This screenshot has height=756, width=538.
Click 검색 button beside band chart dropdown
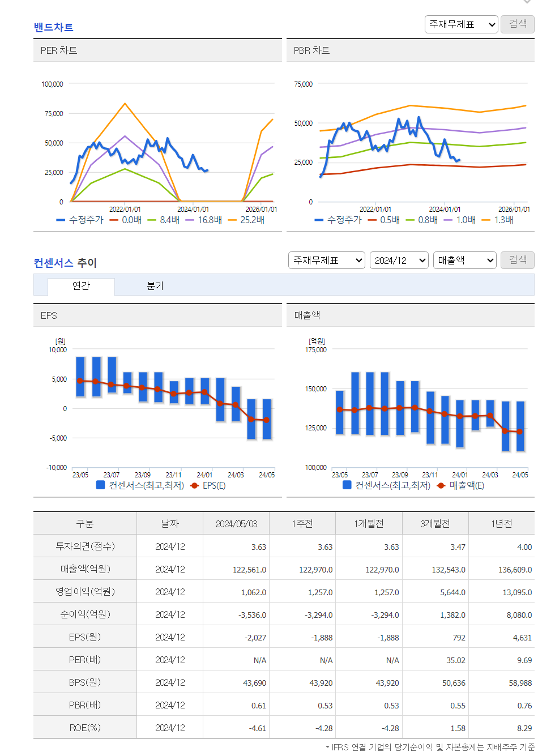click(518, 24)
